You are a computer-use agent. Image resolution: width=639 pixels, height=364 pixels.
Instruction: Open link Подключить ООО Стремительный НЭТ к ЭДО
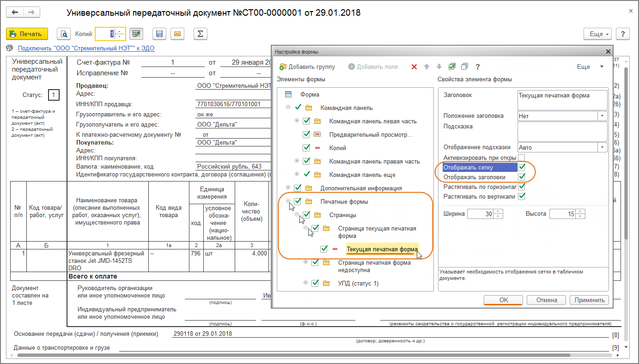pyautogui.click(x=86, y=48)
